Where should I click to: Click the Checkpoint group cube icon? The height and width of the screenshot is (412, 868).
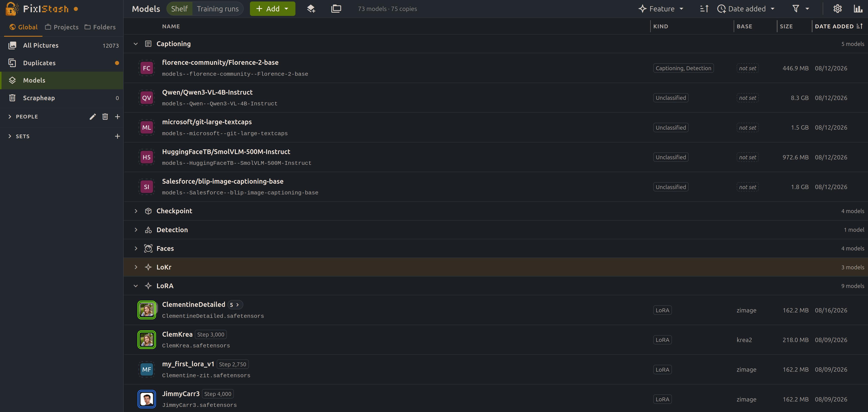148,211
